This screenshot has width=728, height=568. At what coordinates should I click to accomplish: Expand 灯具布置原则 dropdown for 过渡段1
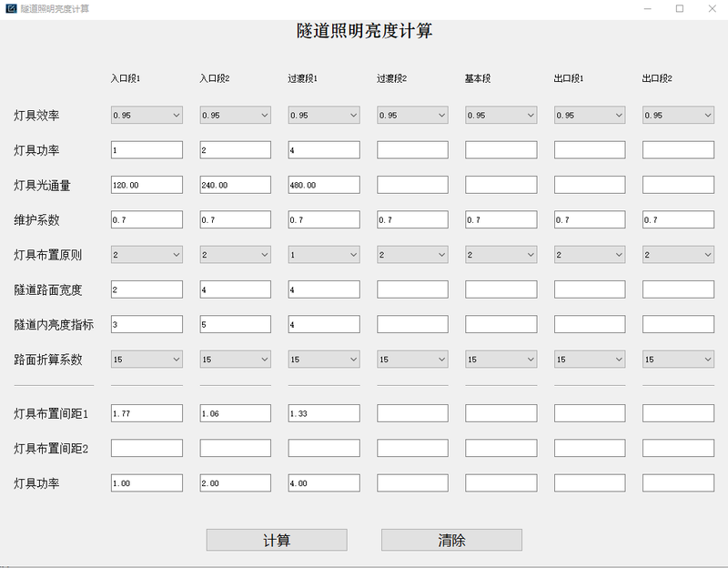tap(324, 255)
